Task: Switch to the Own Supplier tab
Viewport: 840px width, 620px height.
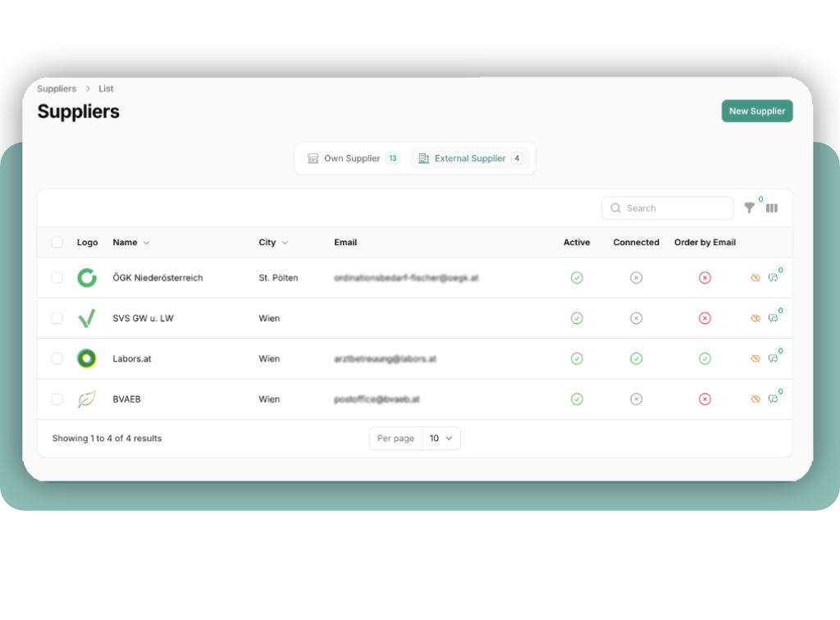Action: 352,158
